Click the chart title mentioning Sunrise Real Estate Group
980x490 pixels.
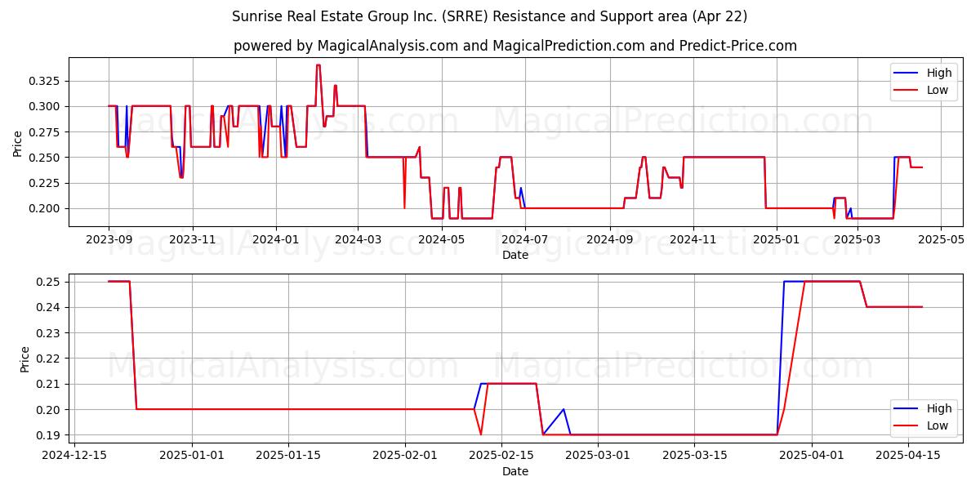coord(489,16)
